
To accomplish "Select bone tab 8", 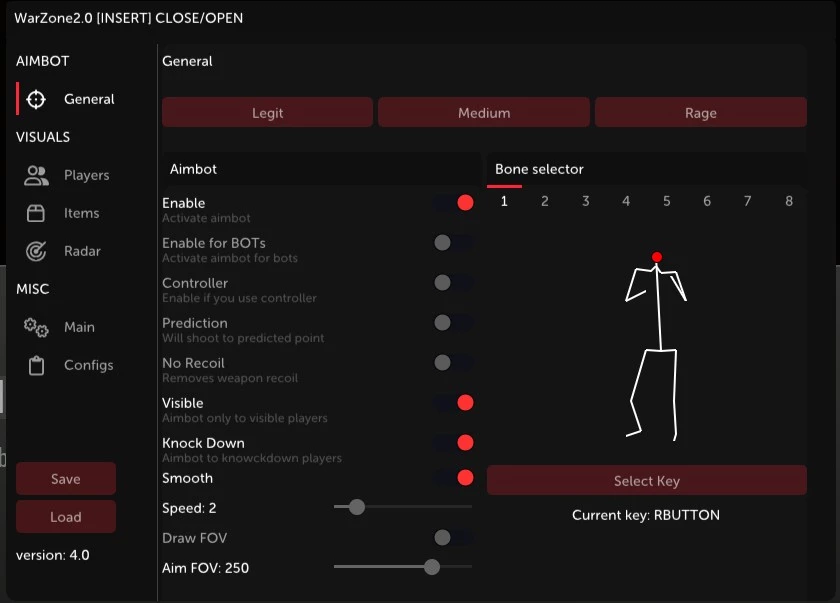I will [789, 201].
